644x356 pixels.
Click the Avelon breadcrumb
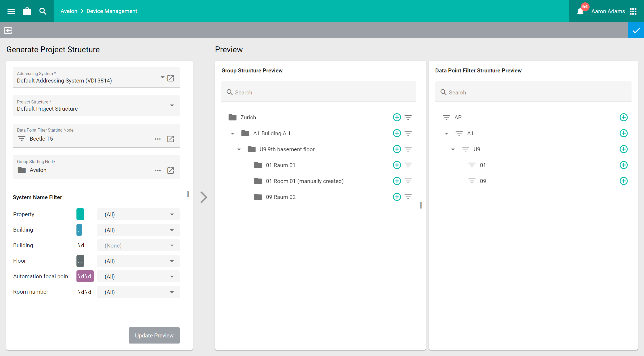[69, 11]
